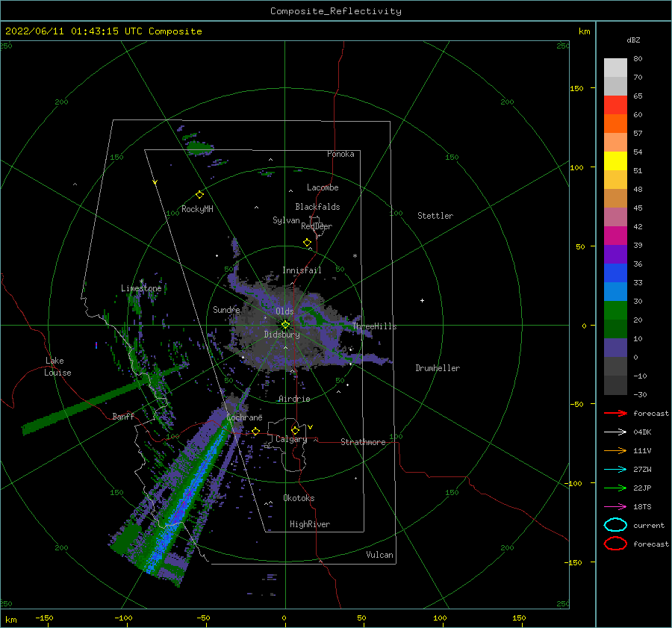Select the yellow 54-51 dBZ color swatch
672x628 pixels.
click(x=615, y=161)
